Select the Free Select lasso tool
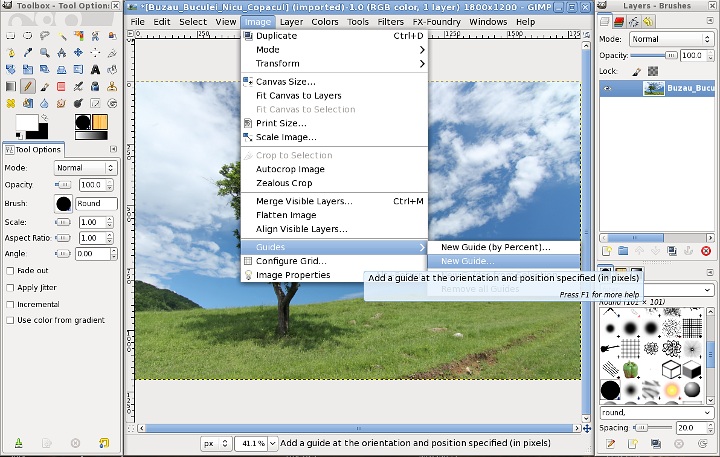720x457 pixels. (x=45, y=36)
